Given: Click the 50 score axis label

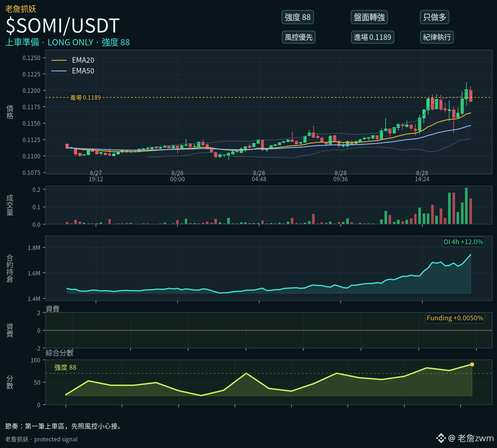Looking at the screenshot, I should click(37, 383).
